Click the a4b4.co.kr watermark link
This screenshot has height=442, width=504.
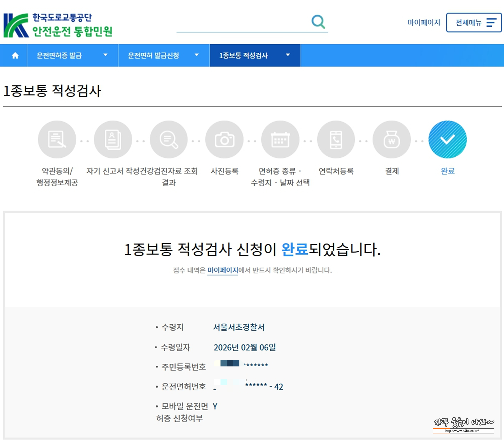pos(462,431)
